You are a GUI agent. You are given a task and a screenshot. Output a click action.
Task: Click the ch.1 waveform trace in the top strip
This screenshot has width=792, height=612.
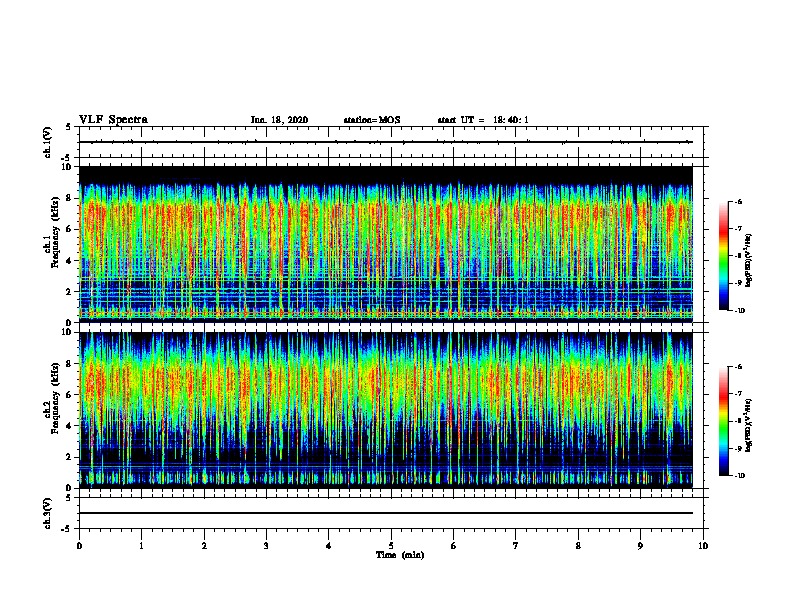coord(386,142)
